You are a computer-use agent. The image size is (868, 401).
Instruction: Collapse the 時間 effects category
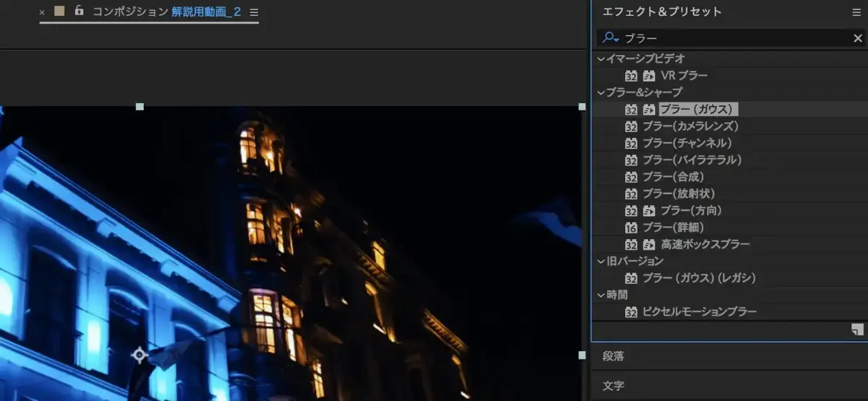[x=600, y=295]
